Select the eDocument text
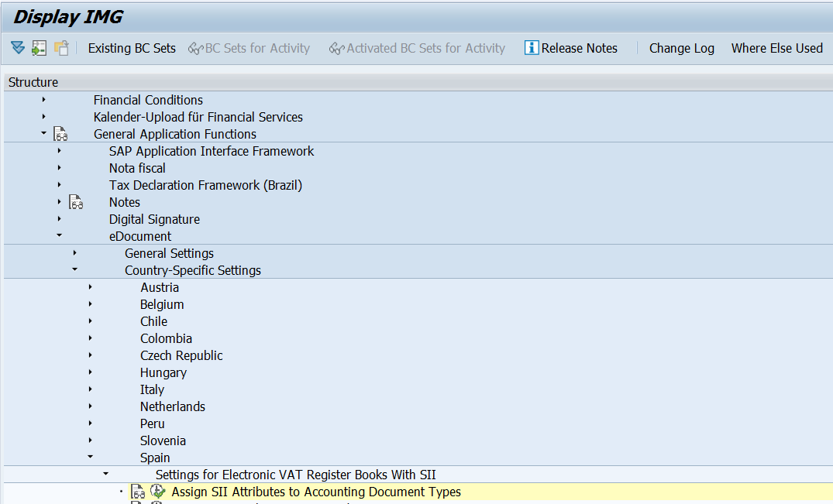833x504 pixels. pos(140,236)
